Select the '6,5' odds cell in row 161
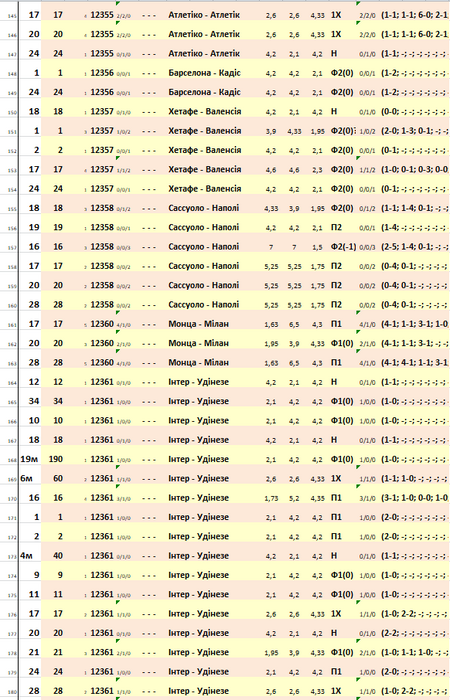The height and width of the screenshot is (700, 450). (x=294, y=324)
